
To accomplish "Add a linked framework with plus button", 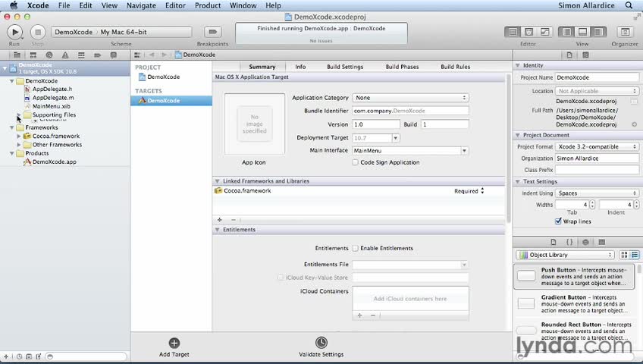I will (219, 220).
